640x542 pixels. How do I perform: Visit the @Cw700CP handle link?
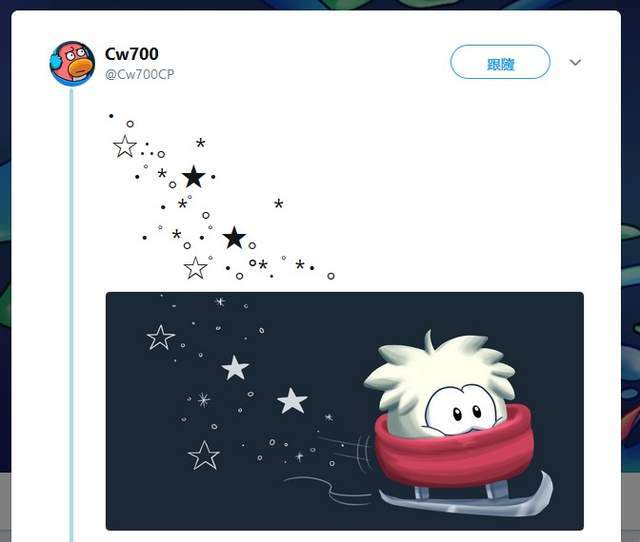[x=140, y=74]
